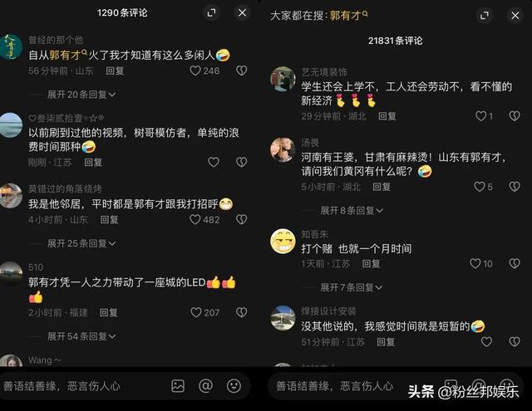The height and width of the screenshot is (411, 532).
Task: Expand the left comment panel to fullscreen
Action: coord(212,13)
